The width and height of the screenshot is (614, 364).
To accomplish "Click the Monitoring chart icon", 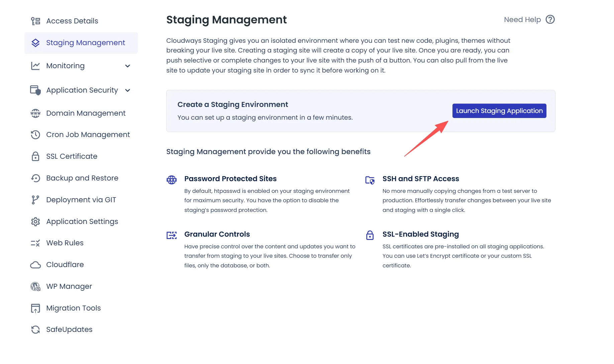I will click(x=35, y=66).
